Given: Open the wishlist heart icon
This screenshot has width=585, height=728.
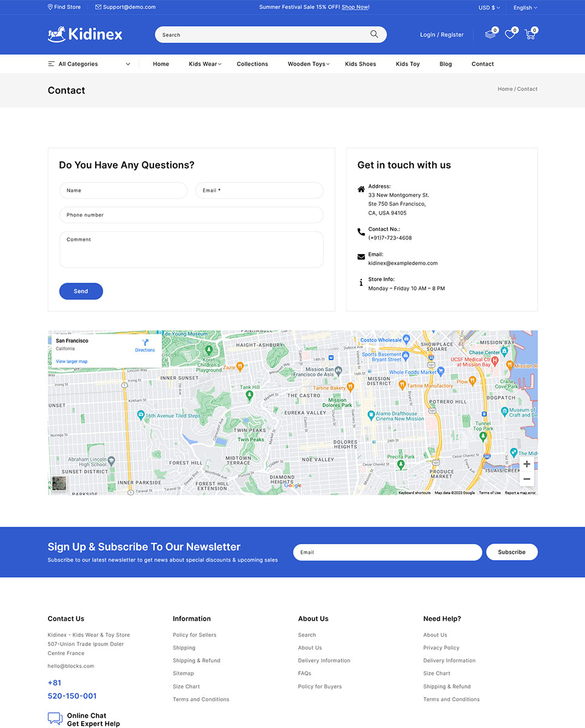Looking at the screenshot, I should pyautogui.click(x=510, y=35).
